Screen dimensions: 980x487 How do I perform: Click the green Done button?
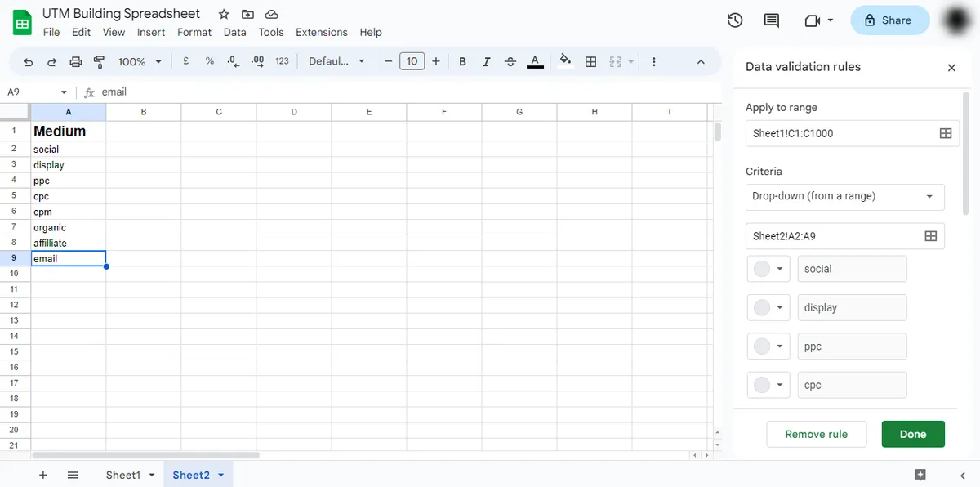(x=913, y=434)
